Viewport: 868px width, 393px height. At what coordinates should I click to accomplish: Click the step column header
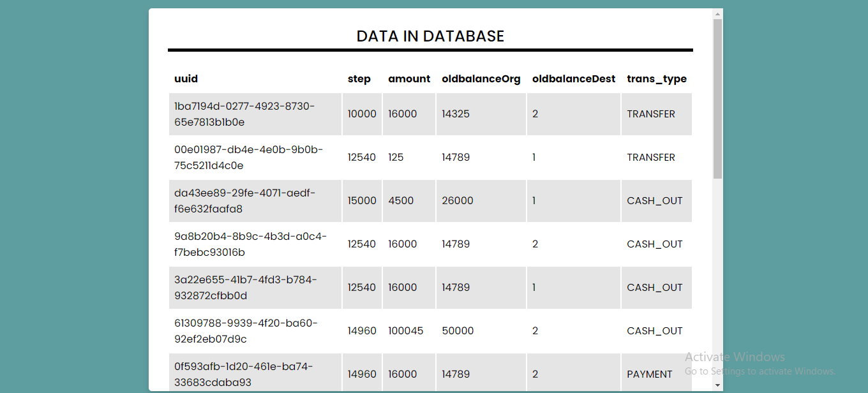click(359, 79)
